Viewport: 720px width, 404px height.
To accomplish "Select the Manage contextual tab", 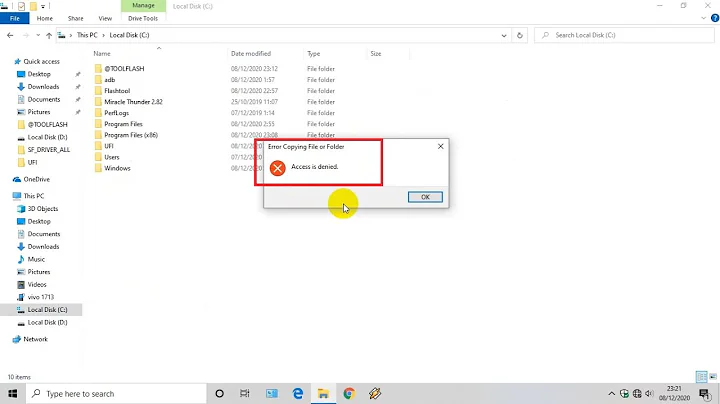I will (x=143, y=6).
